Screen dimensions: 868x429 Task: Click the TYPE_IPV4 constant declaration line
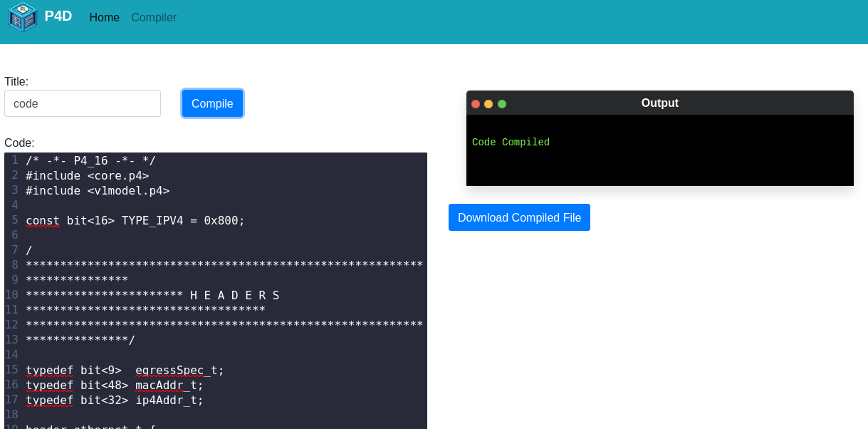135,221
